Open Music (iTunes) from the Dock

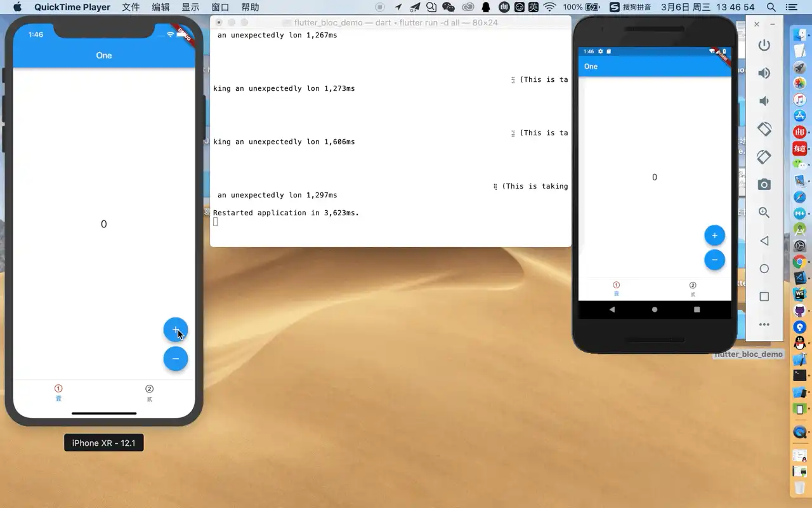coord(800,100)
